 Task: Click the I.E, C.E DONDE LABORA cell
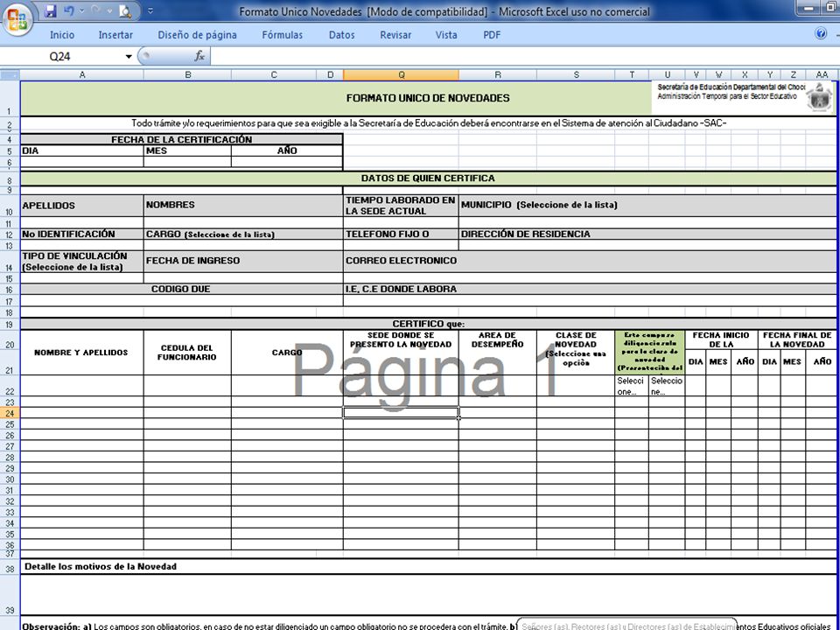[x=589, y=290]
